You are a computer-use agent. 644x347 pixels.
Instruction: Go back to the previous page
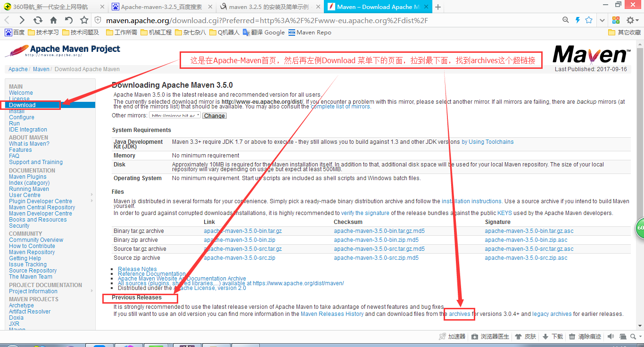click(7, 20)
